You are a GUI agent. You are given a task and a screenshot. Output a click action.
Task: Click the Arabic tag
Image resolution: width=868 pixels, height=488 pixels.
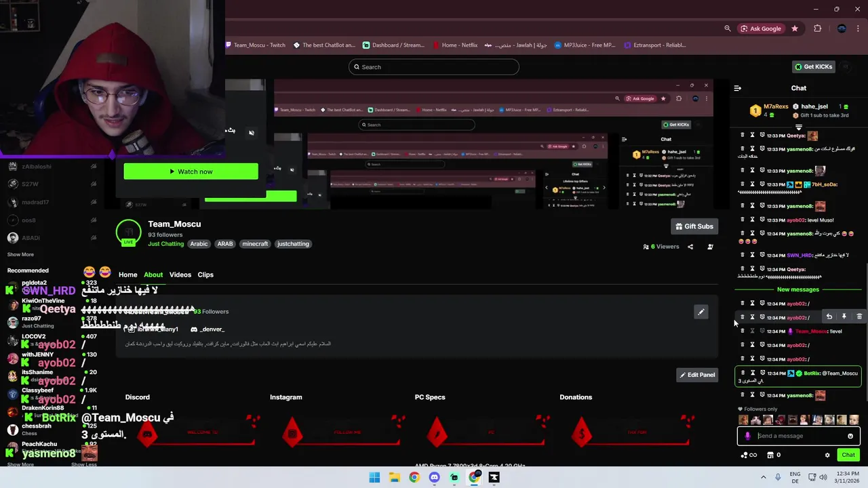tap(199, 244)
